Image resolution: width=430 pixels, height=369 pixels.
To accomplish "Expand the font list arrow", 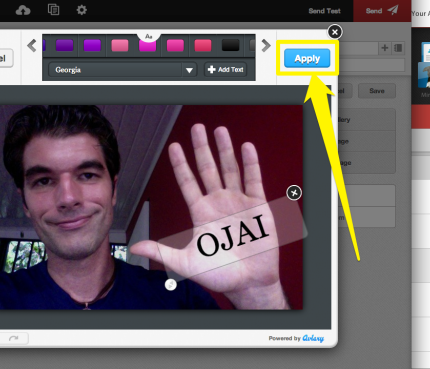I will 189,70.
